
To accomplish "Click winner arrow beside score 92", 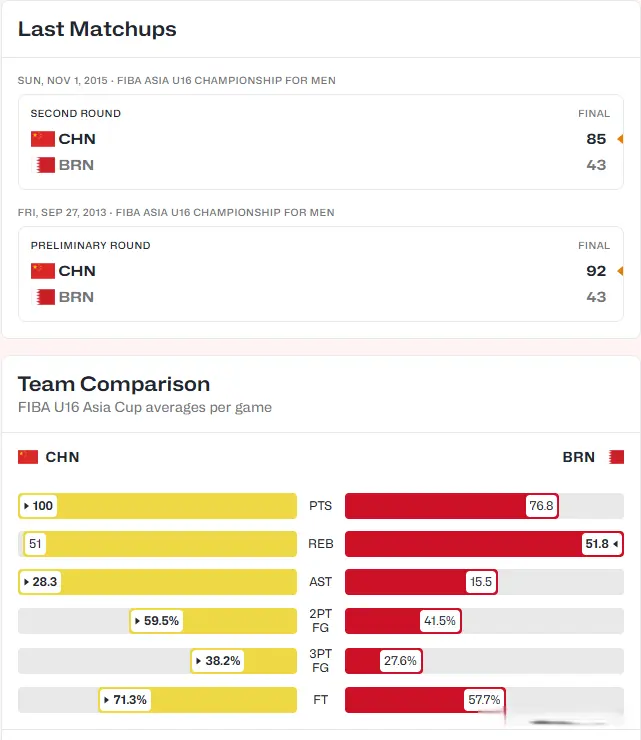I will pos(620,271).
